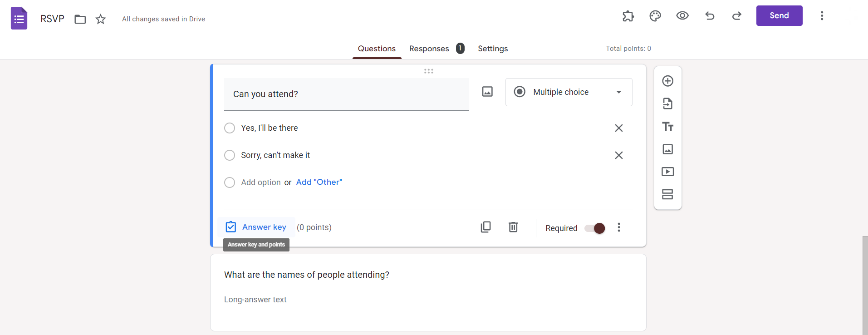868x335 pixels.
Task: Select the 'Yes, I'll be there' radio button
Action: click(230, 128)
